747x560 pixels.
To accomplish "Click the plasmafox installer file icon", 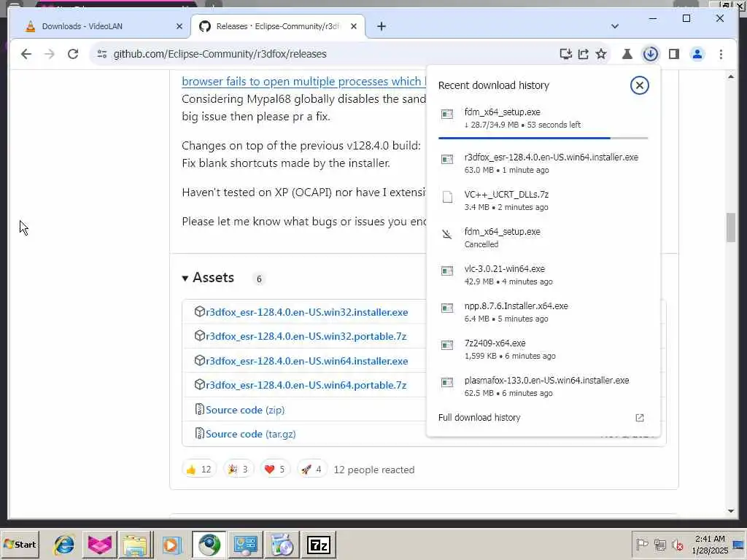I will point(447,382).
